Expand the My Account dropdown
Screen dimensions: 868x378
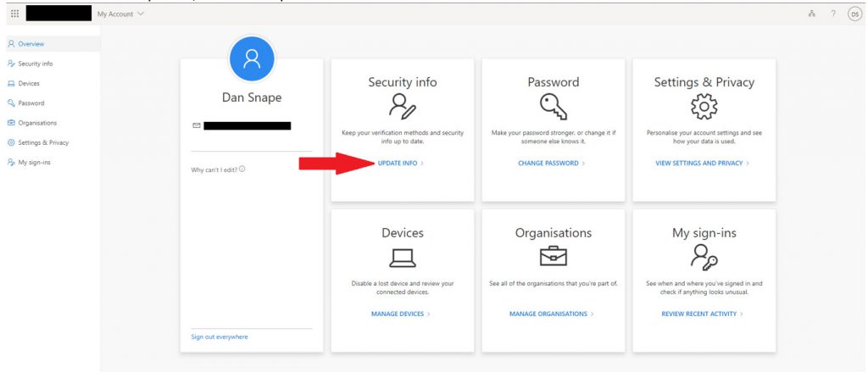pos(120,14)
